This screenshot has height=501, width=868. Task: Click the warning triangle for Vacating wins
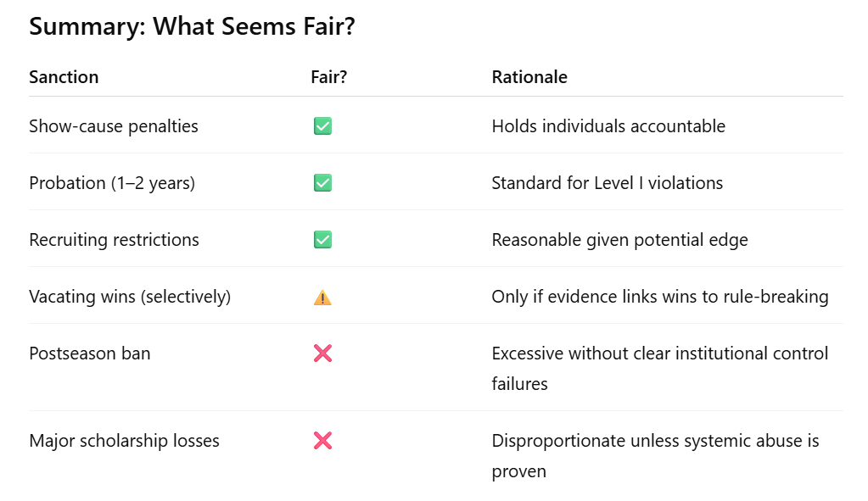pyautogui.click(x=322, y=298)
